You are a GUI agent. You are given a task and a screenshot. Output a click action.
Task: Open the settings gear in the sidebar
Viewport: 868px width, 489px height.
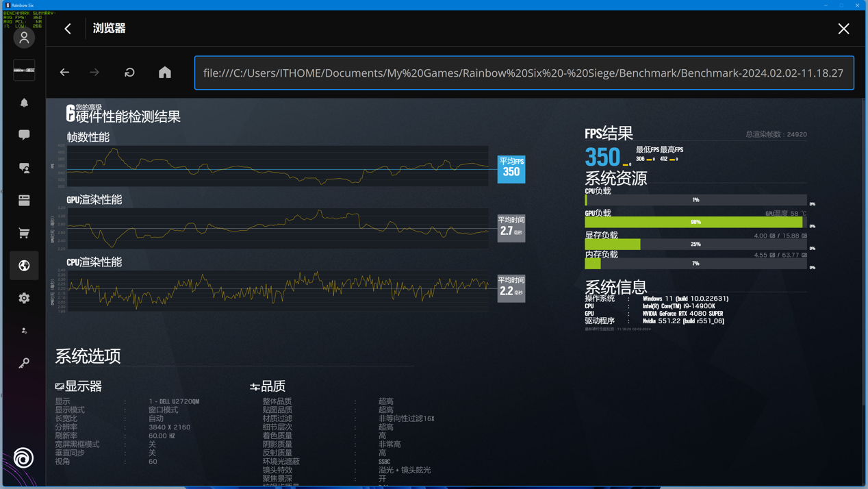click(x=24, y=298)
